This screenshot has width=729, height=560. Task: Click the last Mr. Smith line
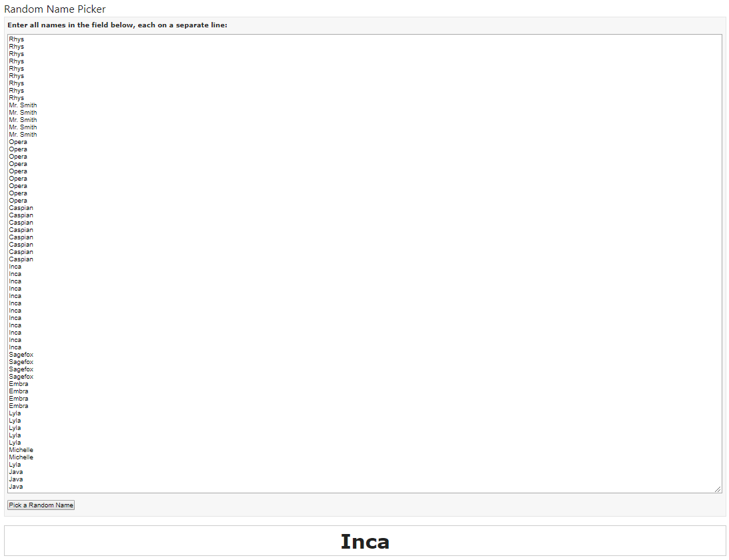click(x=23, y=134)
